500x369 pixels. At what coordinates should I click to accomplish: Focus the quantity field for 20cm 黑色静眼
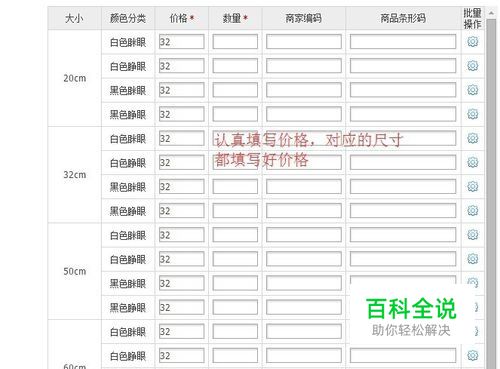pyautogui.click(x=235, y=114)
